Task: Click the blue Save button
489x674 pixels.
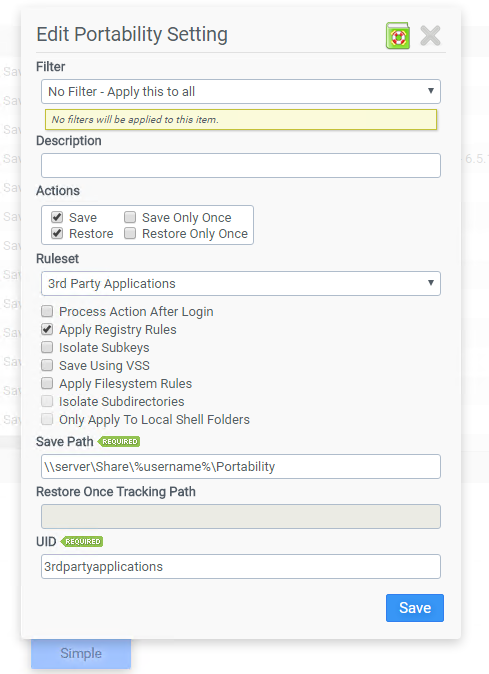Action: (x=415, y=608)
